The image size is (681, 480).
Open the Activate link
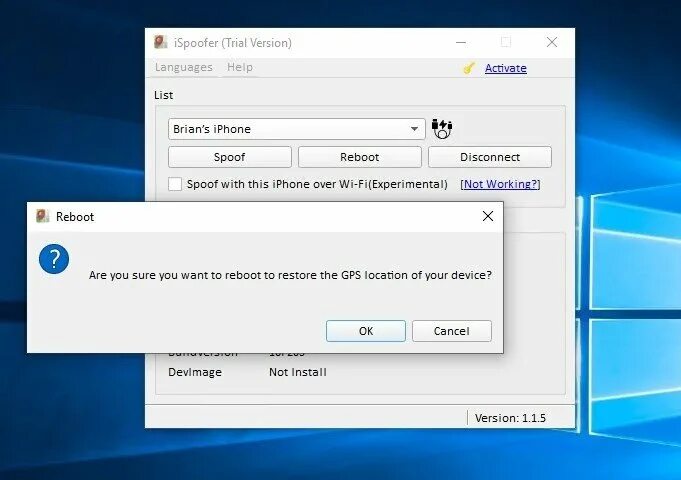506,68
